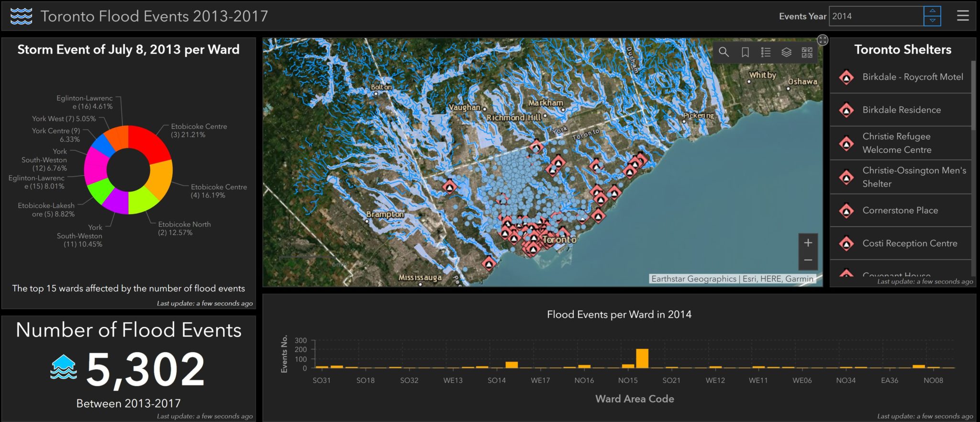This screenshot has height=422, width=980.
Task: Zoom out on the map
Action: [808, 260]
